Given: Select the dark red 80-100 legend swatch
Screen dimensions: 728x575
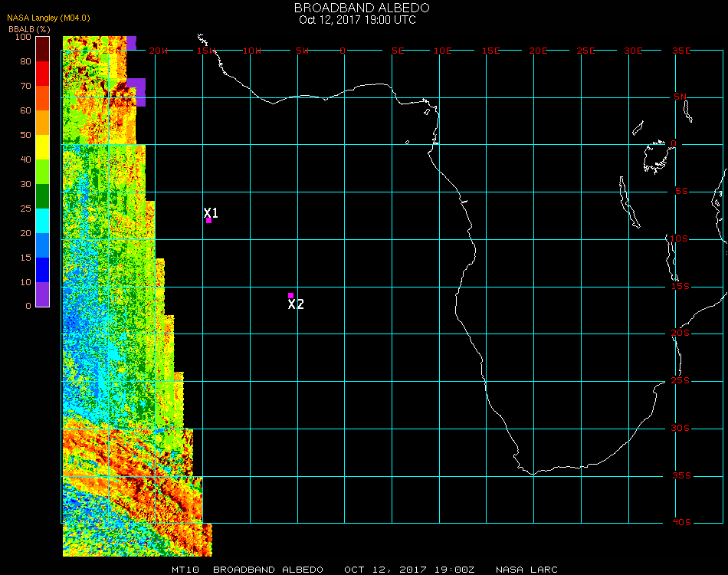Looking at the screenshot, I should tap(43, 49).
